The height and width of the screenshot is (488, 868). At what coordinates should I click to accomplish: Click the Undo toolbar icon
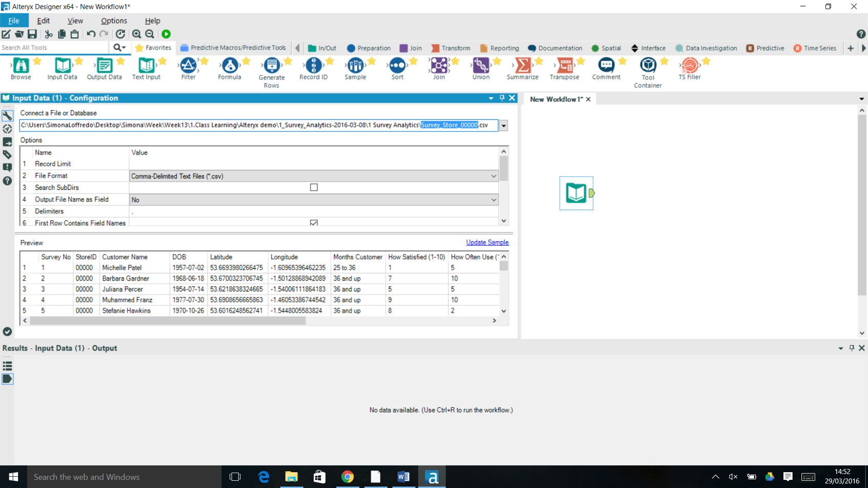91,34
